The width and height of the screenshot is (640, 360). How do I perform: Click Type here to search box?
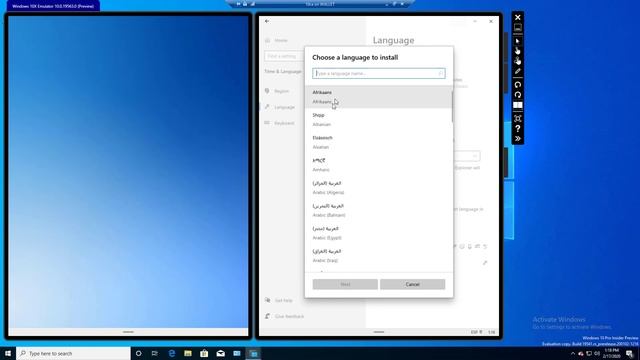click(73, 353)
